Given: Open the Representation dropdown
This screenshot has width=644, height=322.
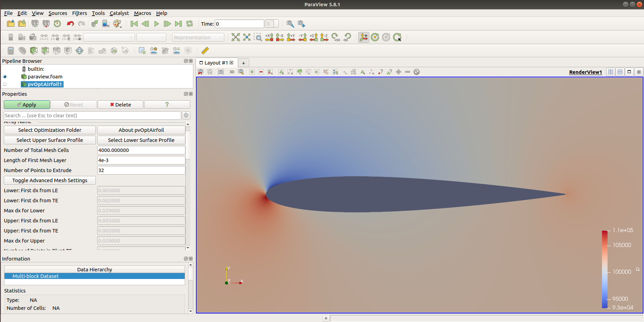Looking at the screenshot, I should [x=198, y=37].
